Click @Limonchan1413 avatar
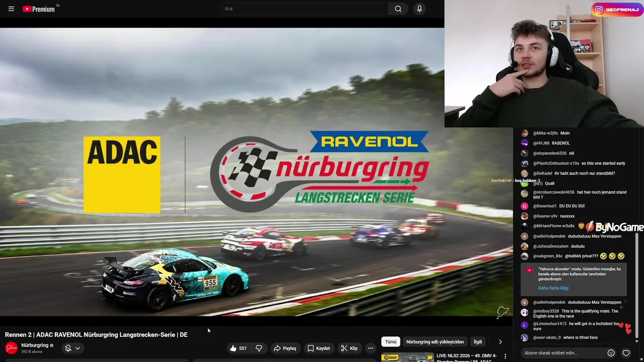The image size is (644, 362). pyautogui.click(x=524, y=325)
